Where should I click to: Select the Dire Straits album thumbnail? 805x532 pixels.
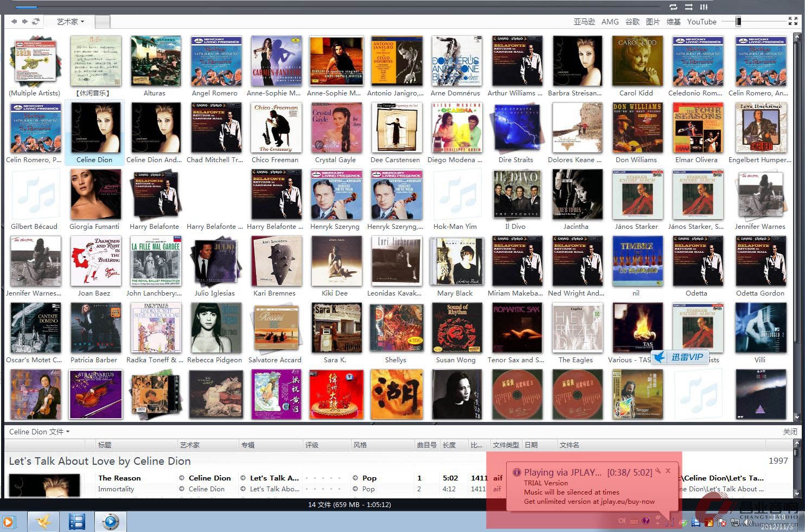(x=516, y=129)
